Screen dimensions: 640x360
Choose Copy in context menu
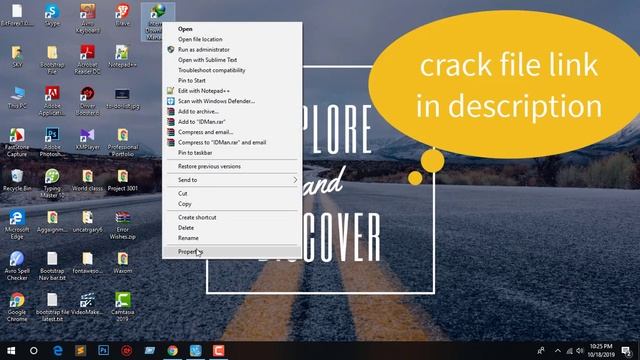pos(232,204)
